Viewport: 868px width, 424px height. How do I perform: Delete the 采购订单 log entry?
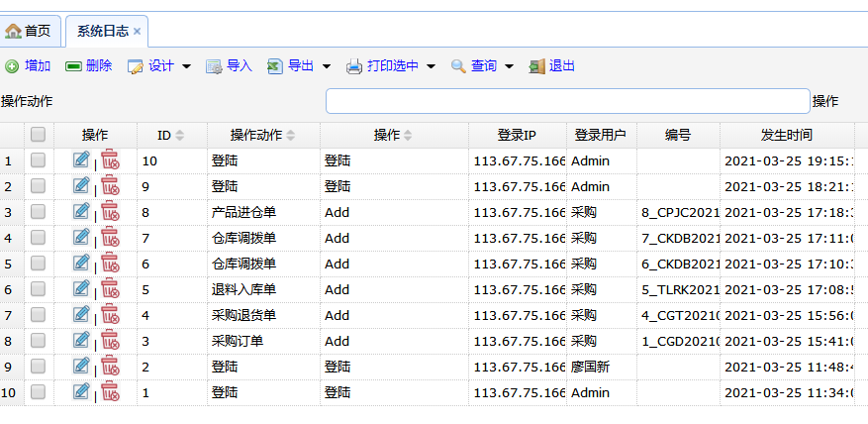pos(110,340)
